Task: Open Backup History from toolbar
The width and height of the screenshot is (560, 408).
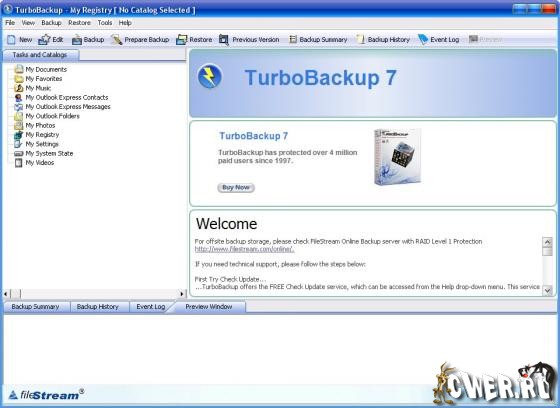Action: pyautogui.click(x=361, y=40)
